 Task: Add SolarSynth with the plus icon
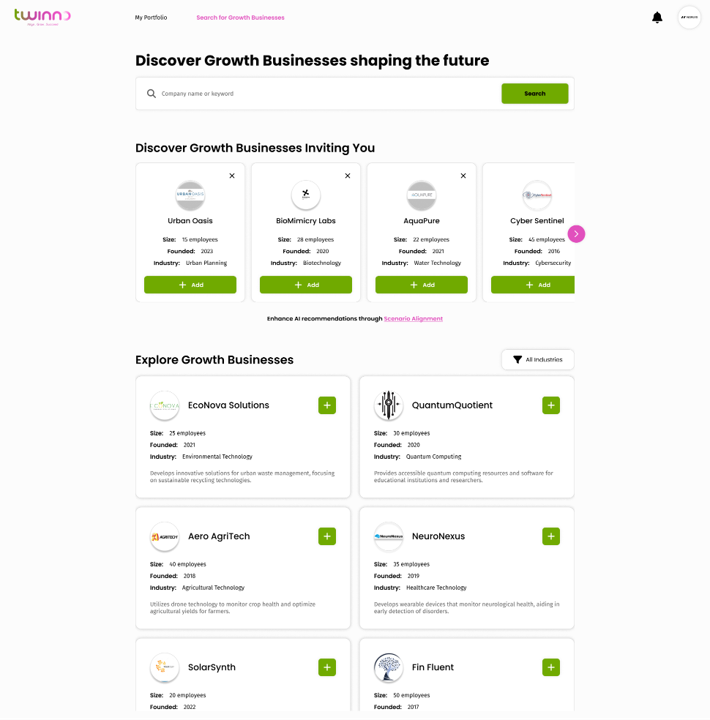[x=327, y=667]
